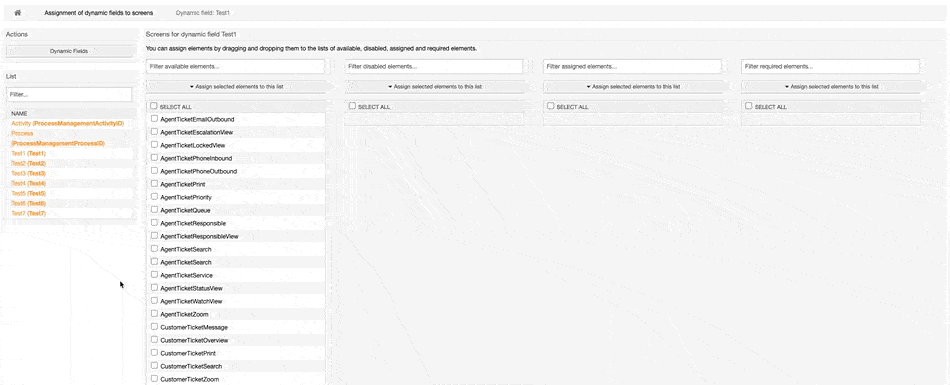Assign selected elements to the assigned list
This screenshot has width=950, height=385.
click(633, 87)
